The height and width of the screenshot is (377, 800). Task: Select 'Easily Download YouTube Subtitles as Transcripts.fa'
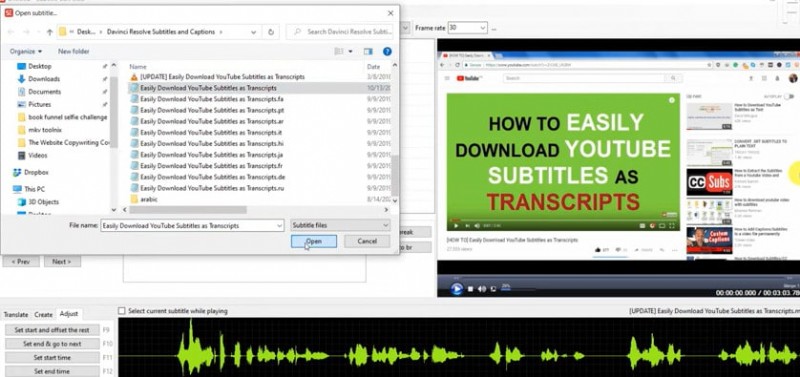coord(207,99)
